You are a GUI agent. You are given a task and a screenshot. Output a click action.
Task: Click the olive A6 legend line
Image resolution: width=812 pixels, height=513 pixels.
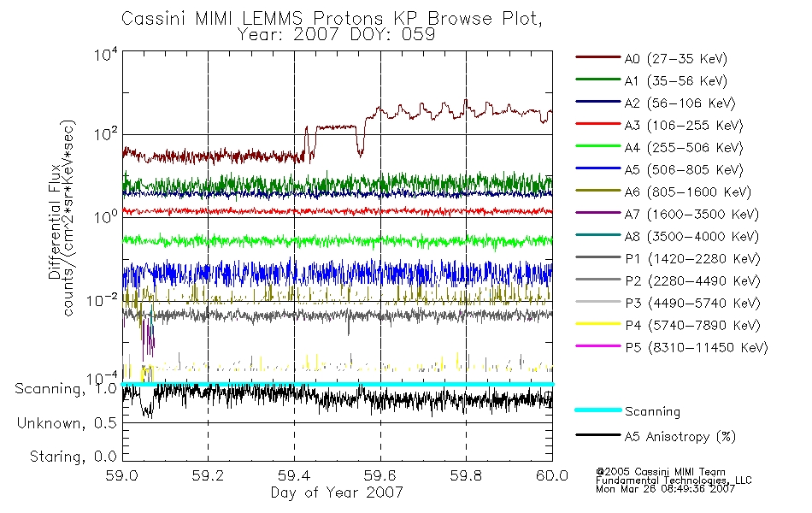coord(598,191)
